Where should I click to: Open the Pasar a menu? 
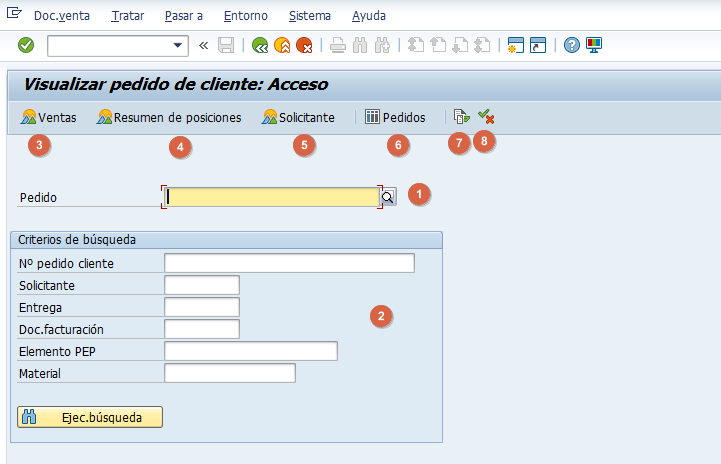183,16
